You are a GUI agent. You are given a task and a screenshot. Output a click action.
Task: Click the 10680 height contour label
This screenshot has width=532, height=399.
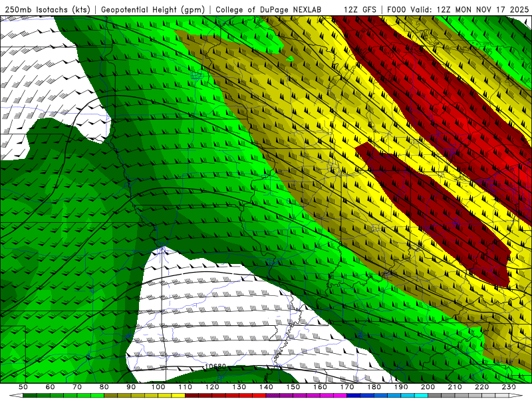[x=215, y=366]
